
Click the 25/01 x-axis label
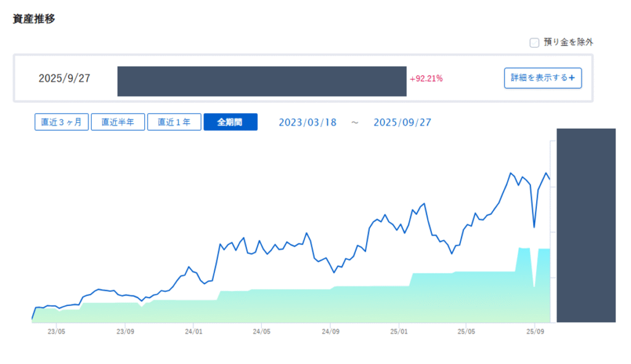tap(399, 331)
